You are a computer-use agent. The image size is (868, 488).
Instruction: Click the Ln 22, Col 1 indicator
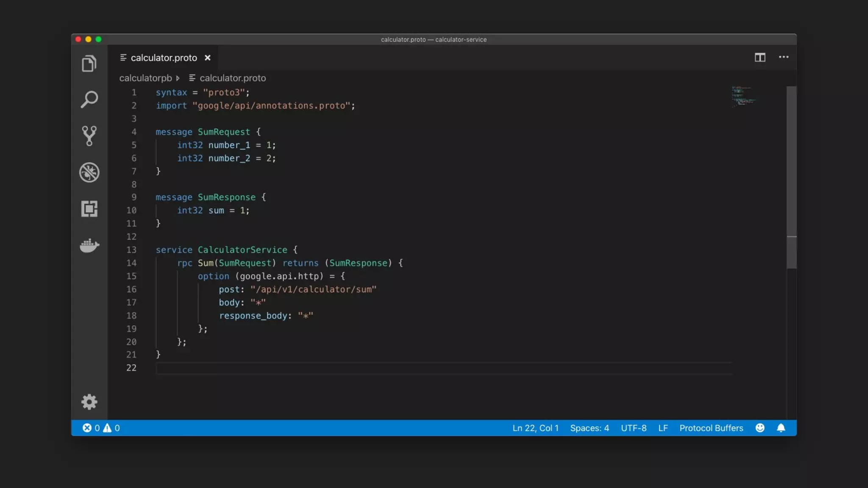(535, 428)
